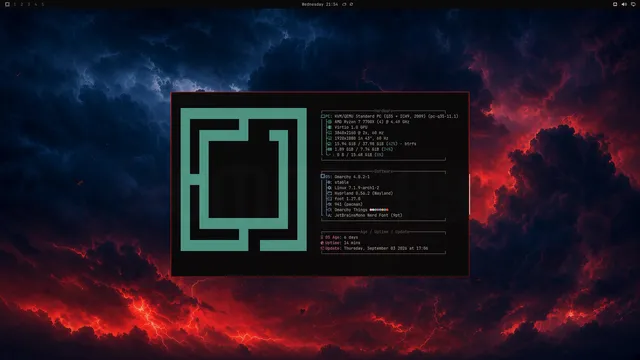Click the 'Omarchy' OS version text
This screenshot has width=640, height=360.
[352, 177]
